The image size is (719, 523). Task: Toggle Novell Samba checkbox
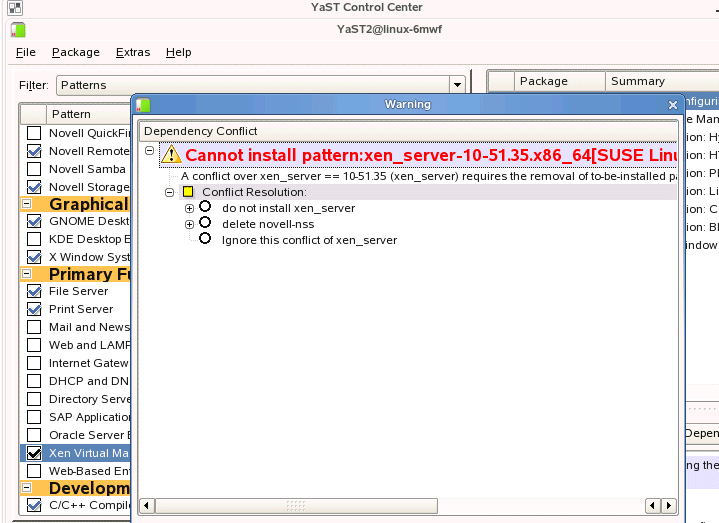click(34, 169)
